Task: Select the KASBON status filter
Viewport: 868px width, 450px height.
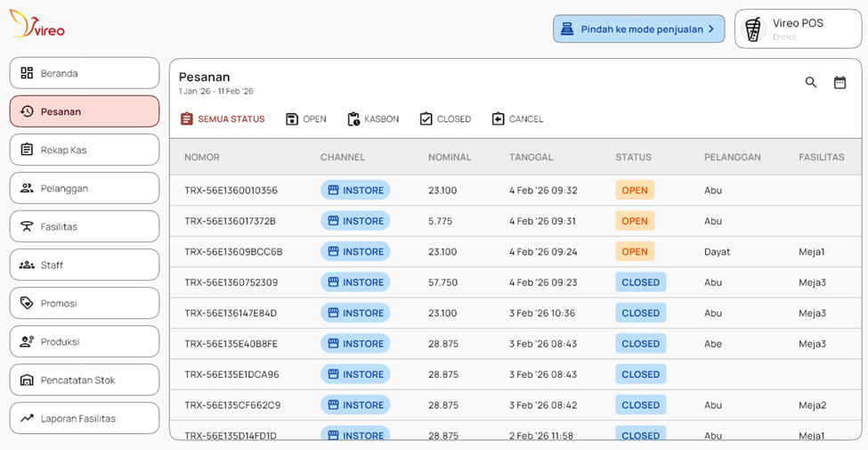Action: pyautogui.click(x=372, y=119)
